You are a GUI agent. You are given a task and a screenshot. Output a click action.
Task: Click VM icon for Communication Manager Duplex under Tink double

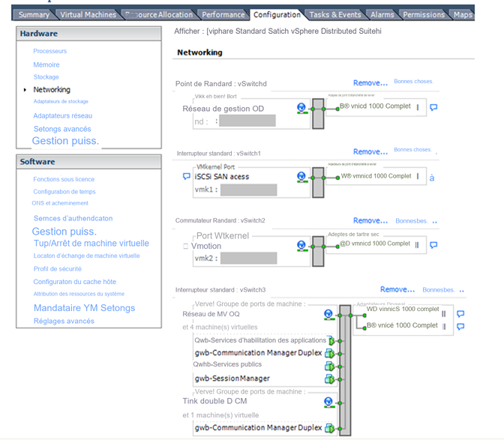click(329, 428)
